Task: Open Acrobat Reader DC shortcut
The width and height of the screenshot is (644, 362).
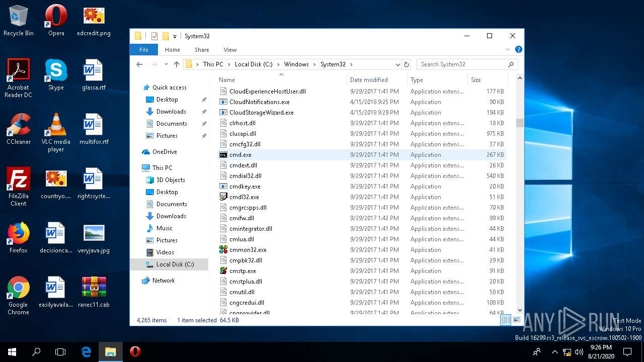Action: coord(19,78)
